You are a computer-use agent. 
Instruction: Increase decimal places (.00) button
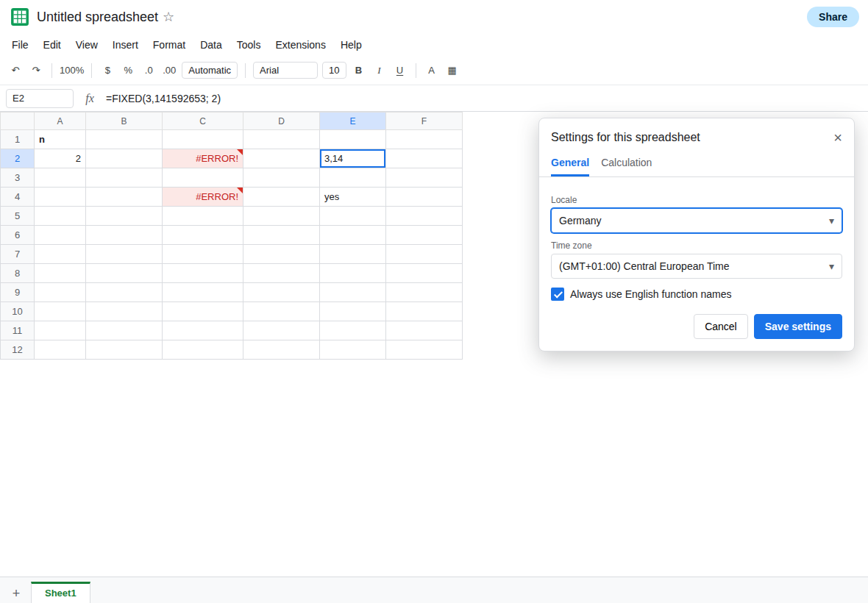click(169, 71)
